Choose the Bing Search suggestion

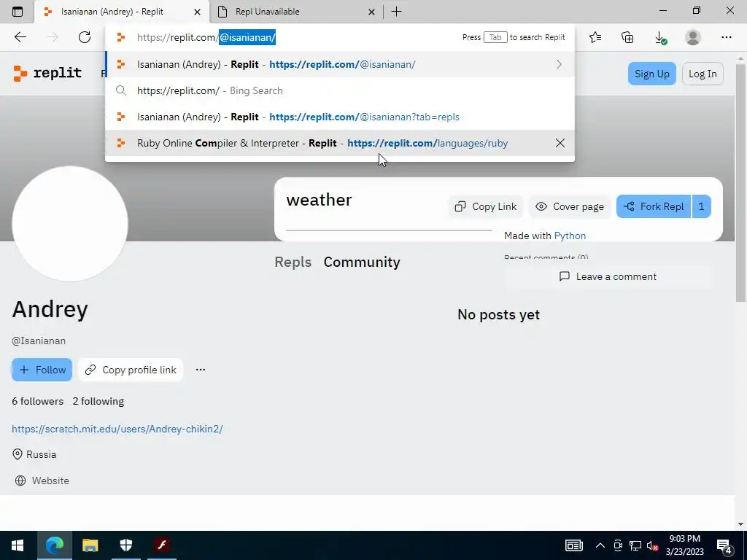(x=340, y=90)
